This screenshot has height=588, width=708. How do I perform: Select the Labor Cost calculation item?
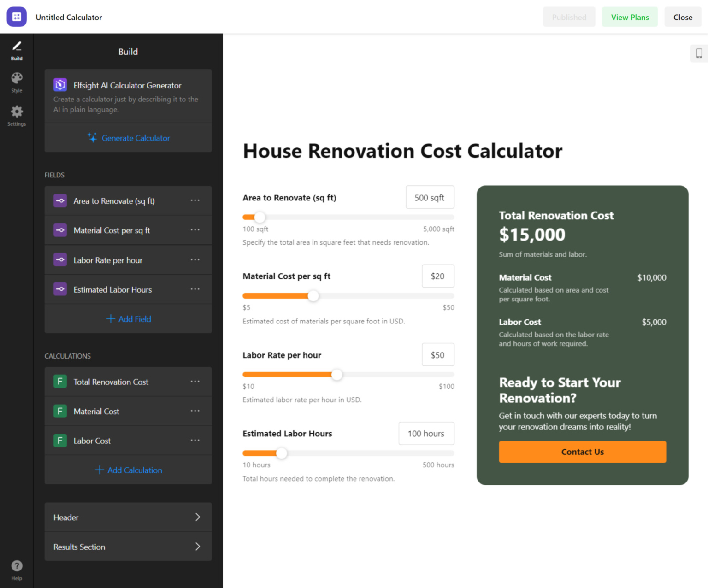92,441
